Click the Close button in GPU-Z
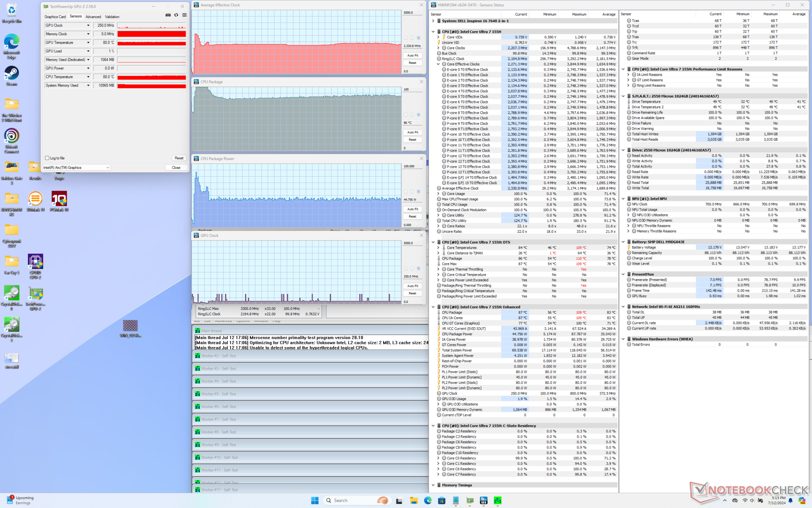The width and height of the screenshot is (812, 508). (176, 168)
